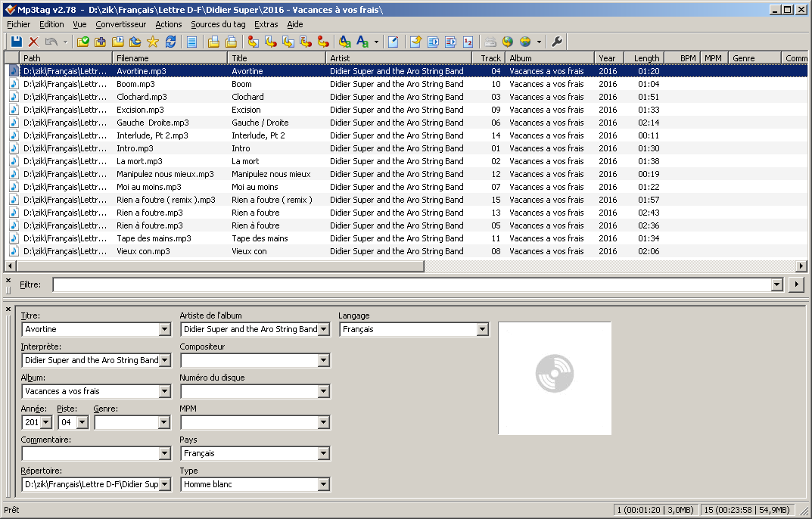Focus the Commentaire field
The width and height of the screenshot is (812, 519).
pos(91,454)
